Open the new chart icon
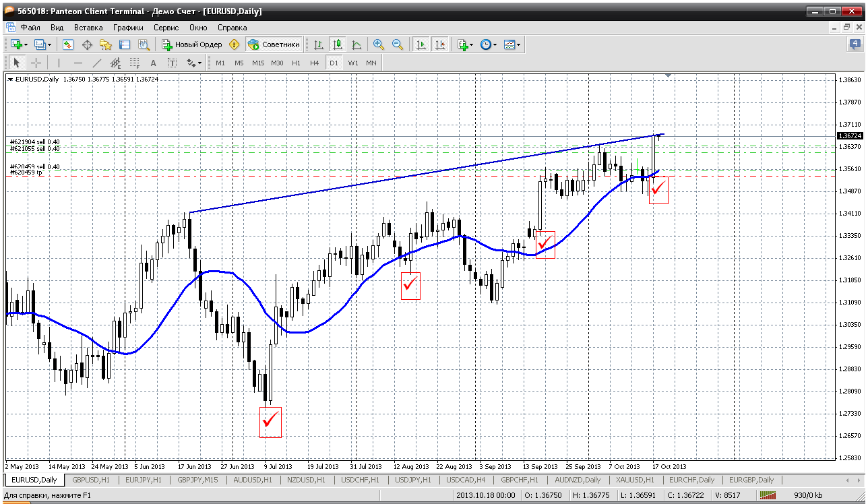This screenshot has width=868, height=504. click(16, 44)
